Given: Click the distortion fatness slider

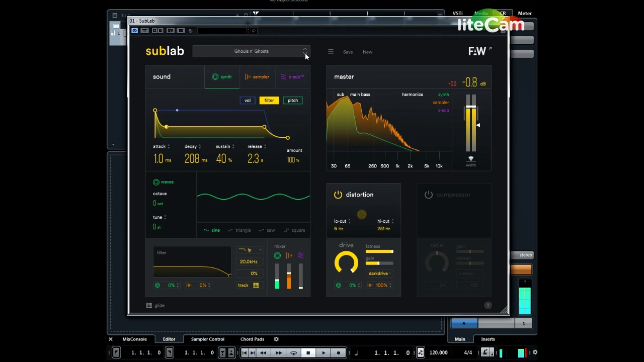Looking at the screenshot, I should click(379, 251).
